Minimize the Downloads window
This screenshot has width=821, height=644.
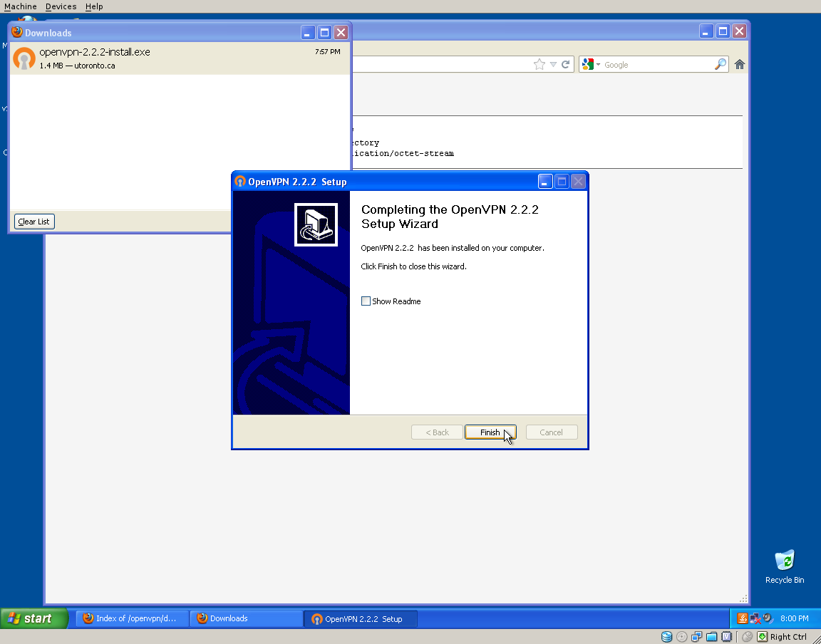click(x=308, y=33)
